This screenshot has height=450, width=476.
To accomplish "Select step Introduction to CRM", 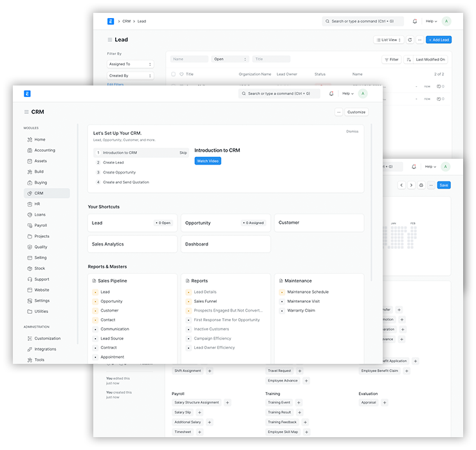I will pos(141,152).
